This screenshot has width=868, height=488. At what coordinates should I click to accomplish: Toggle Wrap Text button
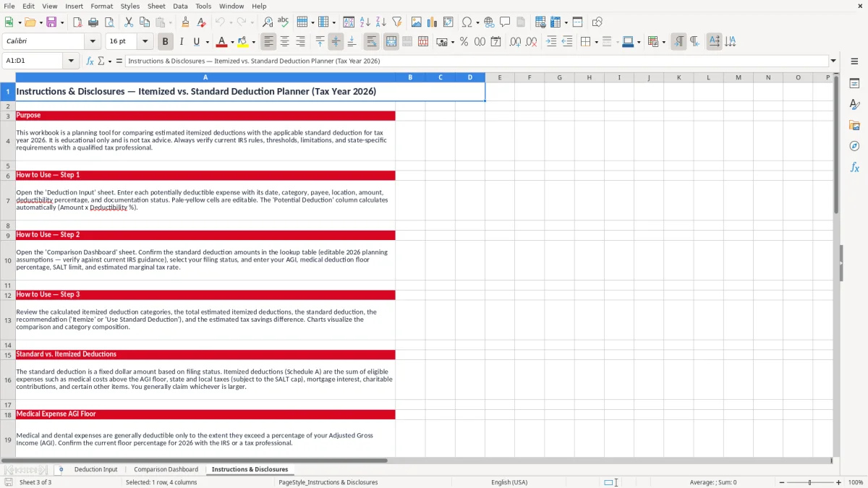tap(371, 42)
